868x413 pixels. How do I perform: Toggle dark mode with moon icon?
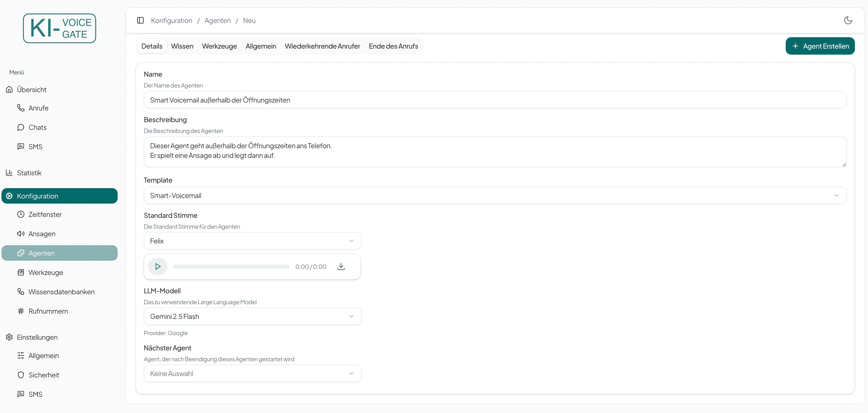pos(848,21)
